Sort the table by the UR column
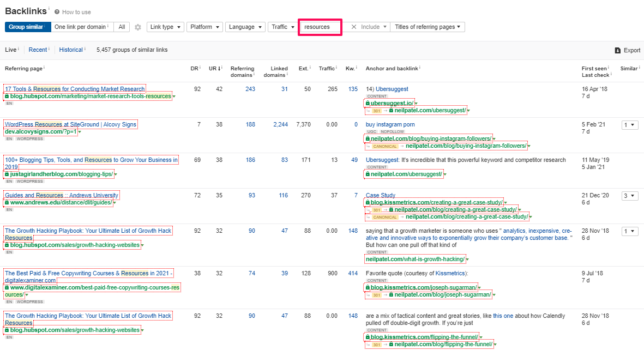The image size is (644, 350). [218, 69]
